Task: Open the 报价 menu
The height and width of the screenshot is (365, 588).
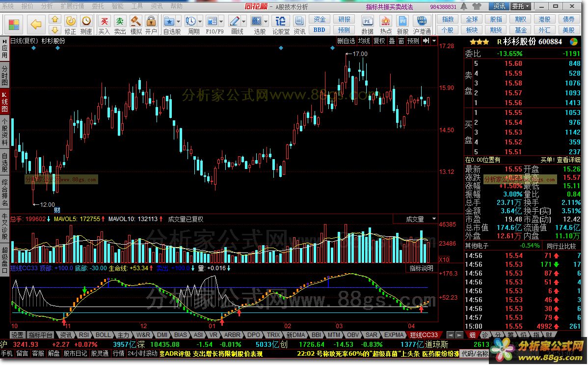Action: pos(27,6)
